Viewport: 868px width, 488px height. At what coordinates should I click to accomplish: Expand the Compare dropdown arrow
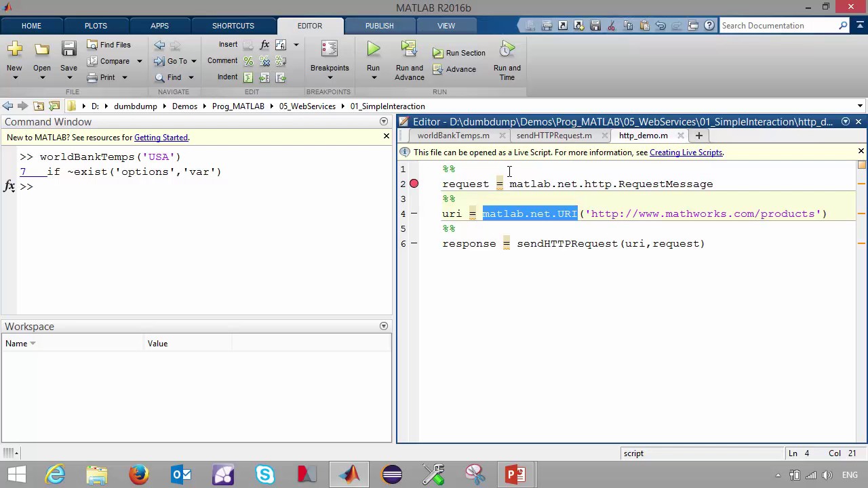[140, 61]
